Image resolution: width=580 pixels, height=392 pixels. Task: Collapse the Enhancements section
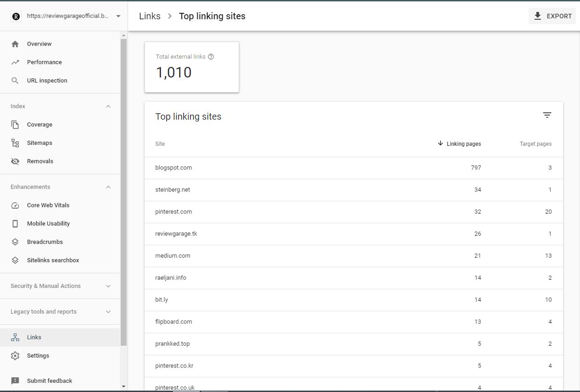(x=108, y=187)
